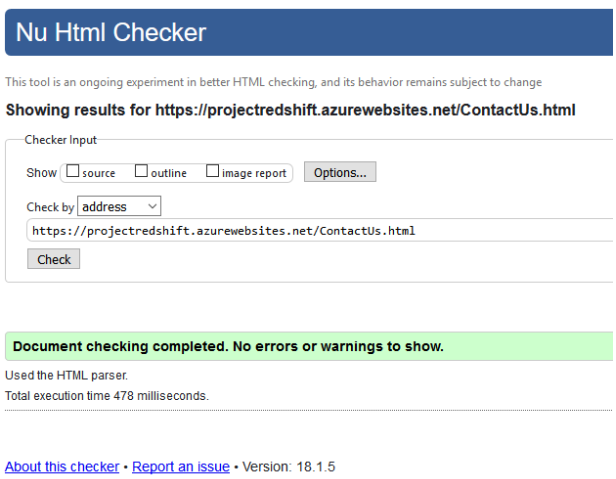
Task: Click the Showing results for heading
Action: click(x=290, y=110)
